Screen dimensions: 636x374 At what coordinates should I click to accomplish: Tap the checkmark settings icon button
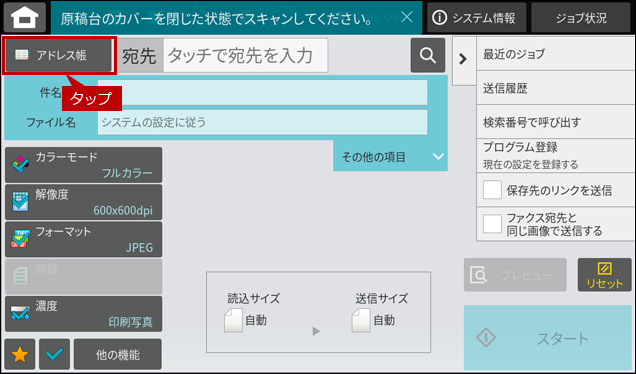(54, 355)
